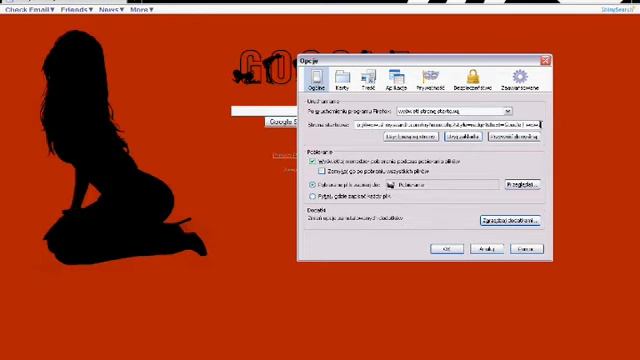The height and width of the screenshot is (360, 640).
Task: Click into the Strona startowa URL field
Action: [x=448, y=124]
